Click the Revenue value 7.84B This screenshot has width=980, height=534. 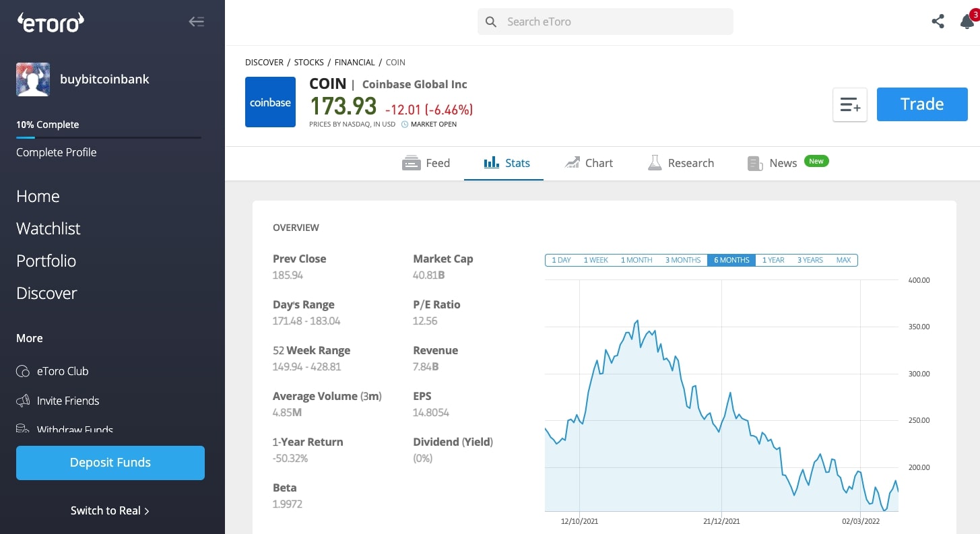click(x=426, y=367)
